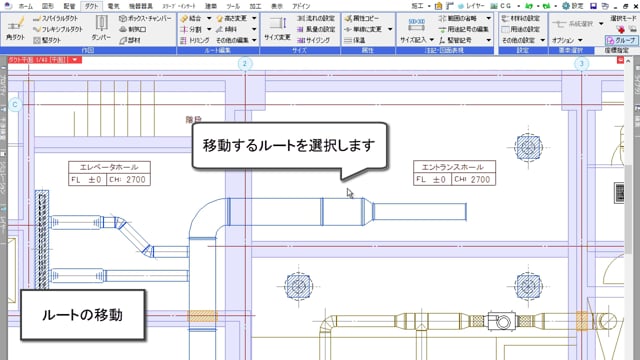Click the 結合 join route command
Screen dimensions: 640x360
(191, 18)
